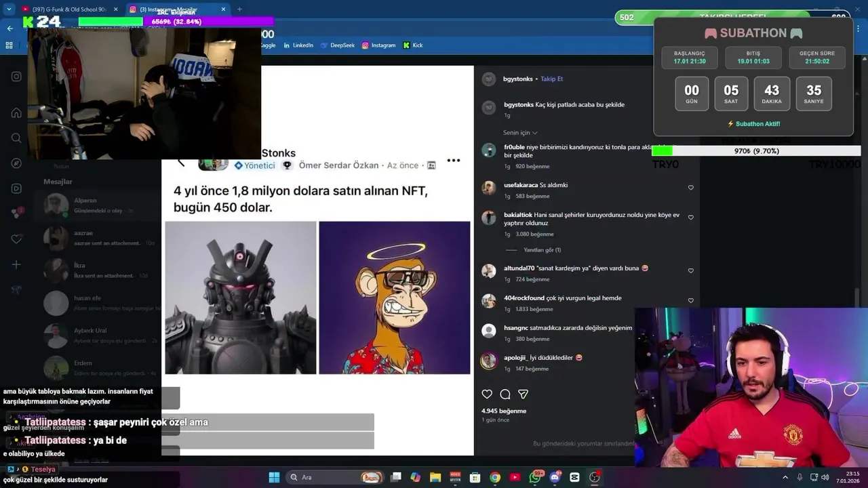868x488 pixels.
Task: Click the comment bubble icon under the post
Action: coord(505,394)
